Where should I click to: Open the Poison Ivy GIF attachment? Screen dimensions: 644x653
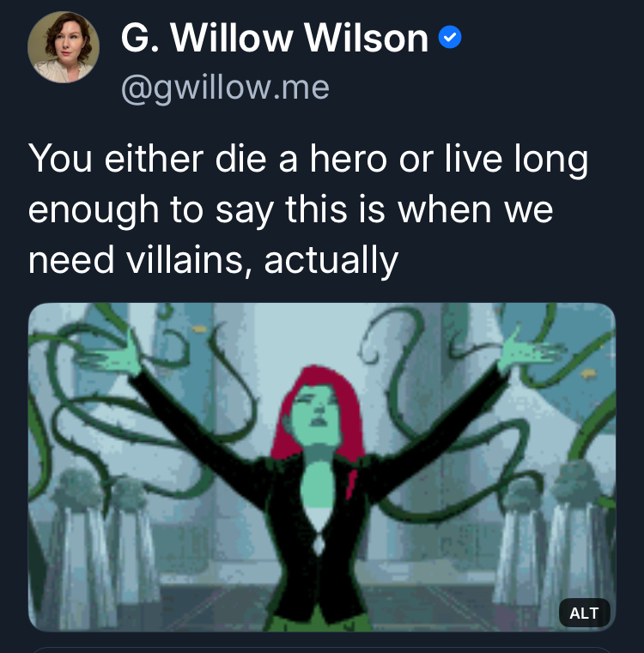click(x=322, y=467)
